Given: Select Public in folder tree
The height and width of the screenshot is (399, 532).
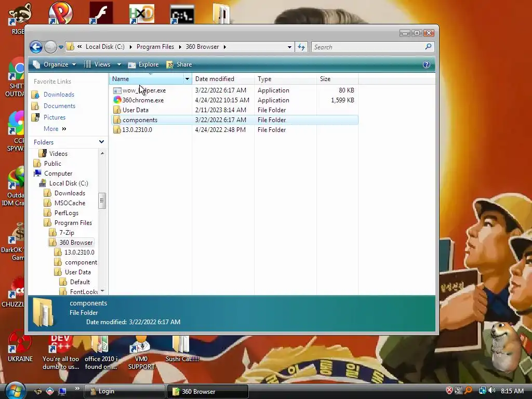Looking at the screenshot, I should [52, 164].
